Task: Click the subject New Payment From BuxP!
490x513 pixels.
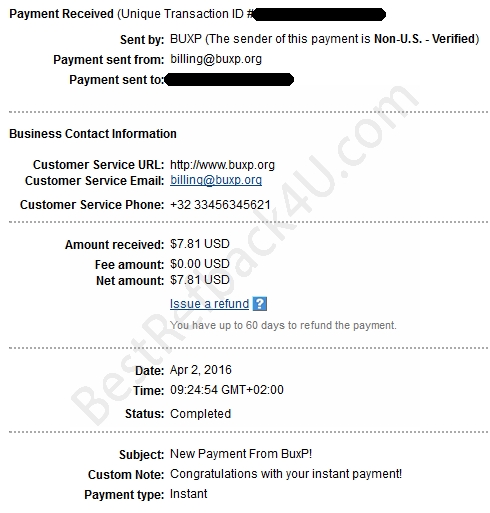Action: click(x=241, y=454)
